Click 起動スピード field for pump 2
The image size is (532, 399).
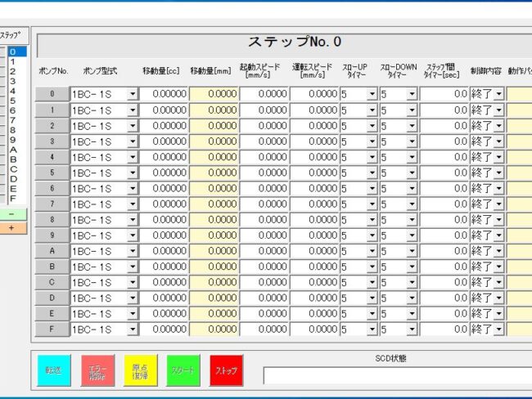(x=264, y=125)
